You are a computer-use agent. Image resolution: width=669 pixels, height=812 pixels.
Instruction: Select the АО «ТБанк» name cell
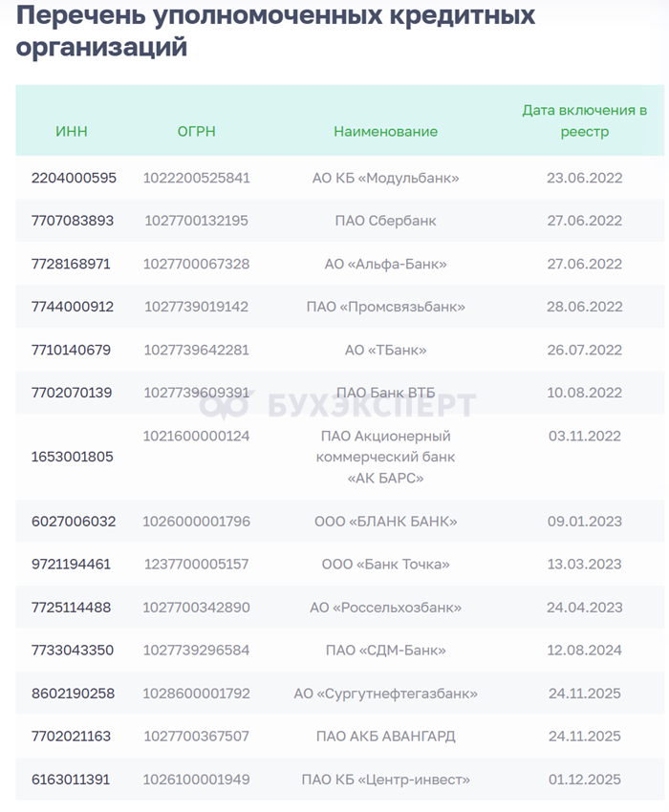tap(385, 350)
